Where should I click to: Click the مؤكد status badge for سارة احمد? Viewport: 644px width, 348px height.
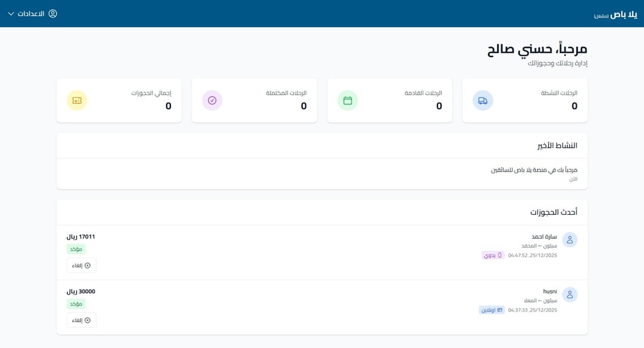tap(76, 249)
